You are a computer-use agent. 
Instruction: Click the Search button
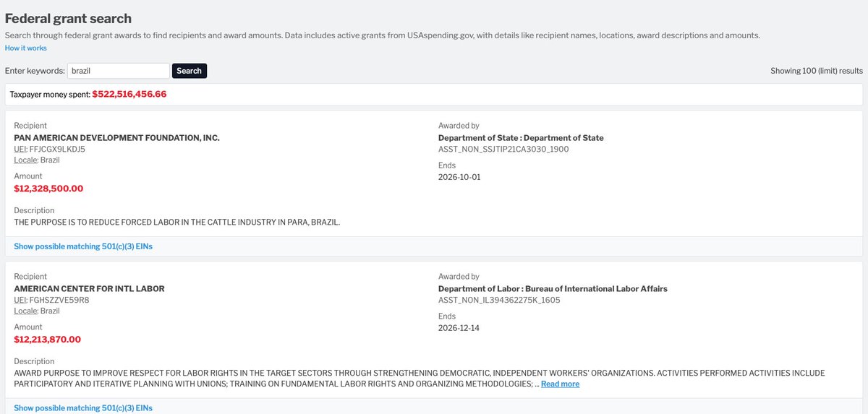coord(190,71)
